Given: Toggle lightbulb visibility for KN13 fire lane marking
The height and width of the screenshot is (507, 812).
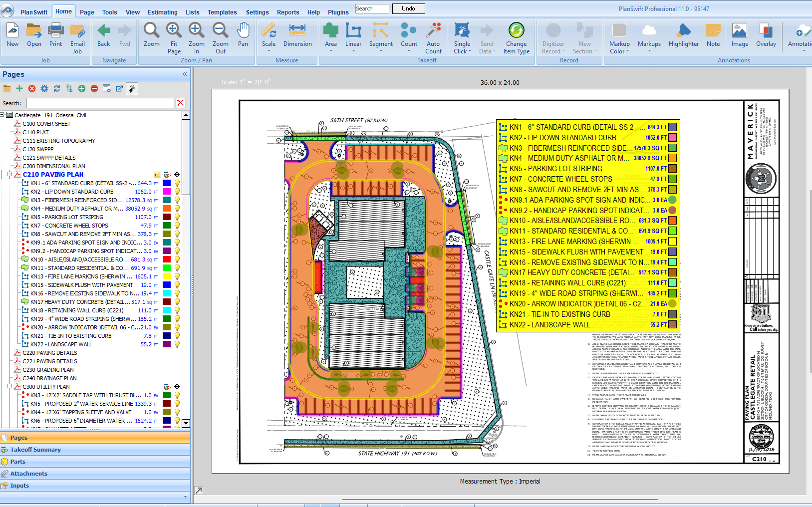Looking at the screenshot, I should click(177, 276).
